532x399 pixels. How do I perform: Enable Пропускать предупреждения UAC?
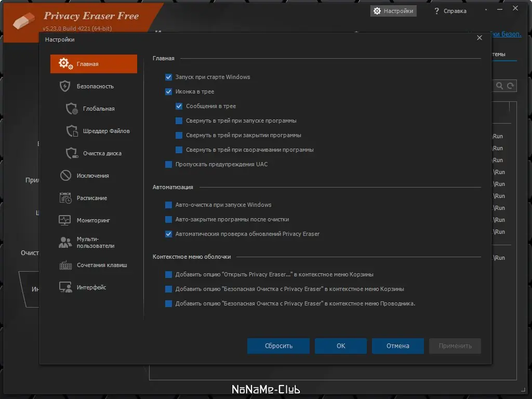coord(169,164)
